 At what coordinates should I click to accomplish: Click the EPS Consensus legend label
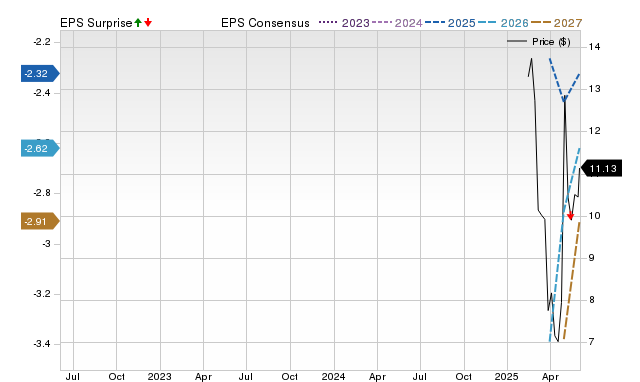[x=265, y=23]
